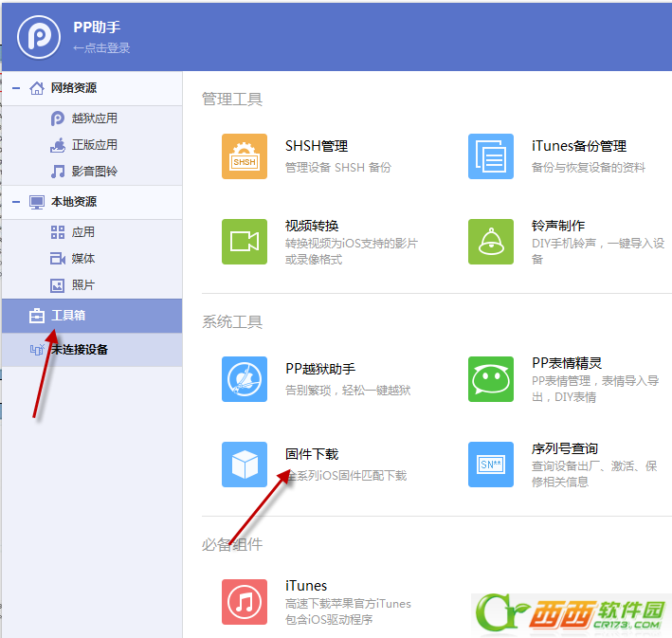Viewport: 672px width, 638px height.
Task: Open 照片 in sidebar
Action: point(83,285)
